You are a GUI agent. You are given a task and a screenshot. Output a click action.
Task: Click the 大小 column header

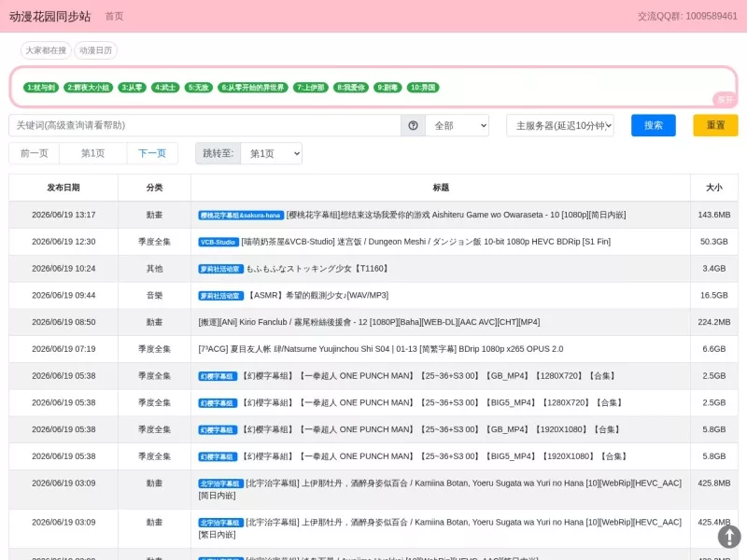coord(713,188)
